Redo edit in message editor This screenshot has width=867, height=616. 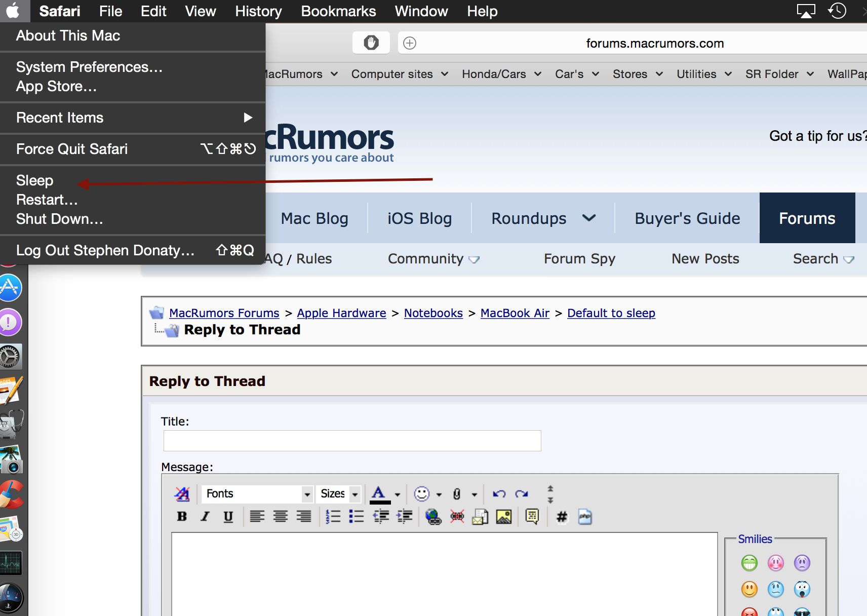pos(522,493)
